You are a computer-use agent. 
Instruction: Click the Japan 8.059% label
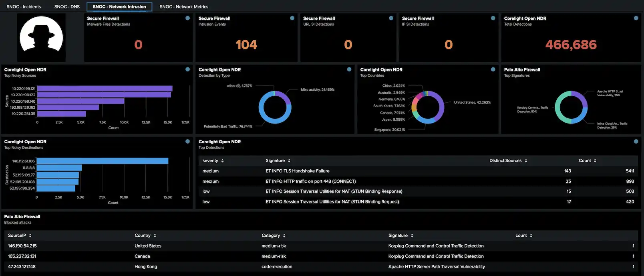[393, 120]
